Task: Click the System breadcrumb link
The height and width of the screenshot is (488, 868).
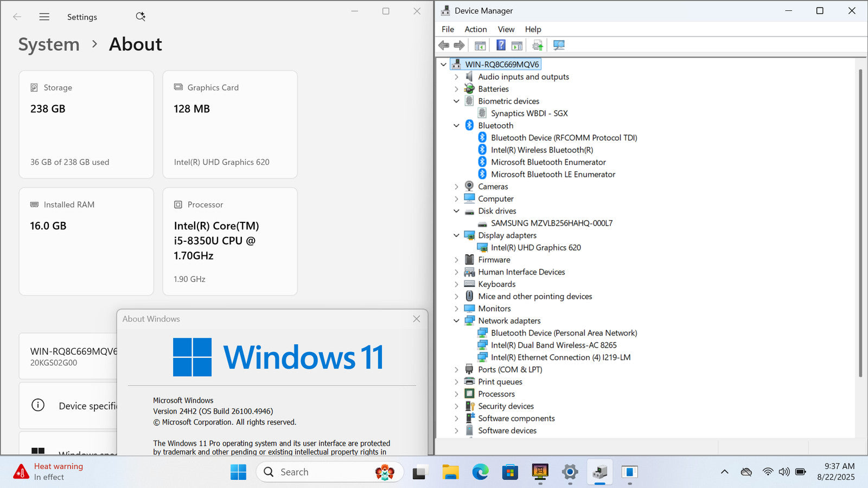Action: coord(49,44)
